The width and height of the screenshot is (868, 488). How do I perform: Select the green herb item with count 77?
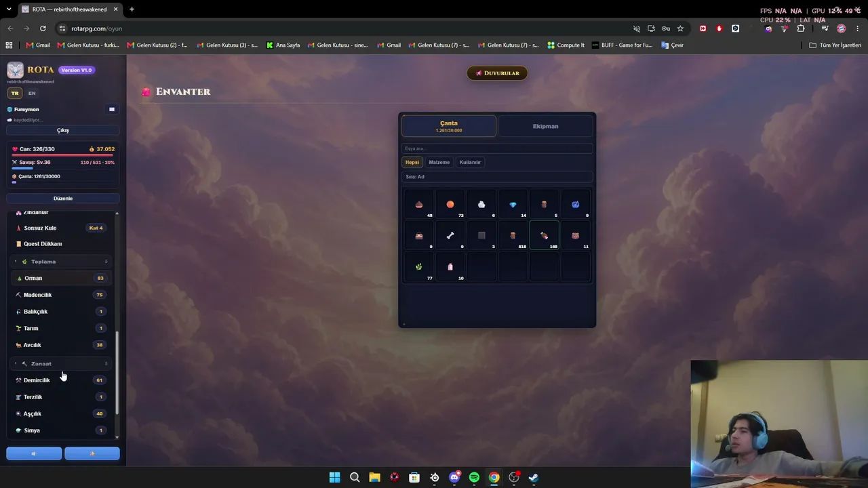tap(419, 267)
